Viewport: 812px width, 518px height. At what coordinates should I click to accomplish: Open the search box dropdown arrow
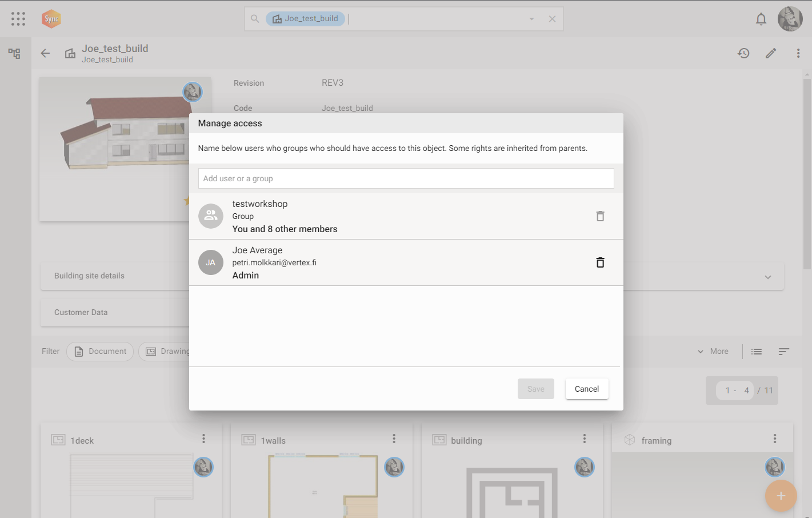tap(531, 19)
